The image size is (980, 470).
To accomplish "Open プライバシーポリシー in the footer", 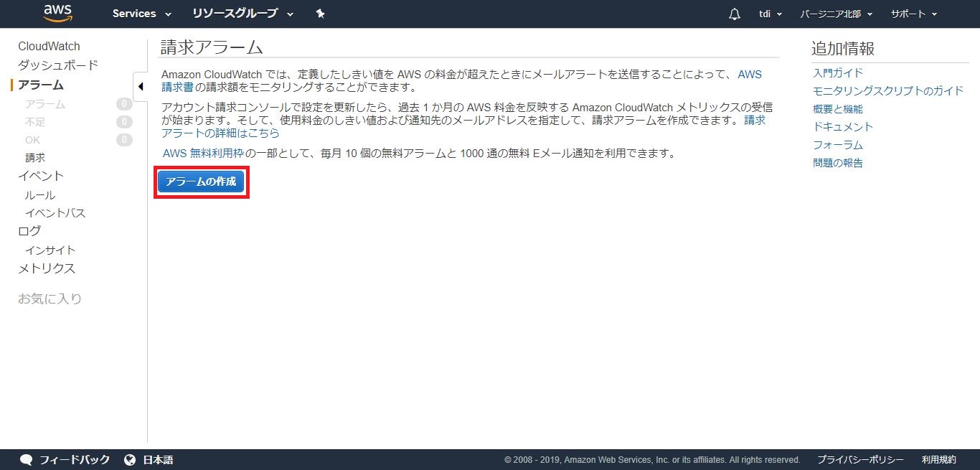I will pyautogui.click(x=860, y=460).
